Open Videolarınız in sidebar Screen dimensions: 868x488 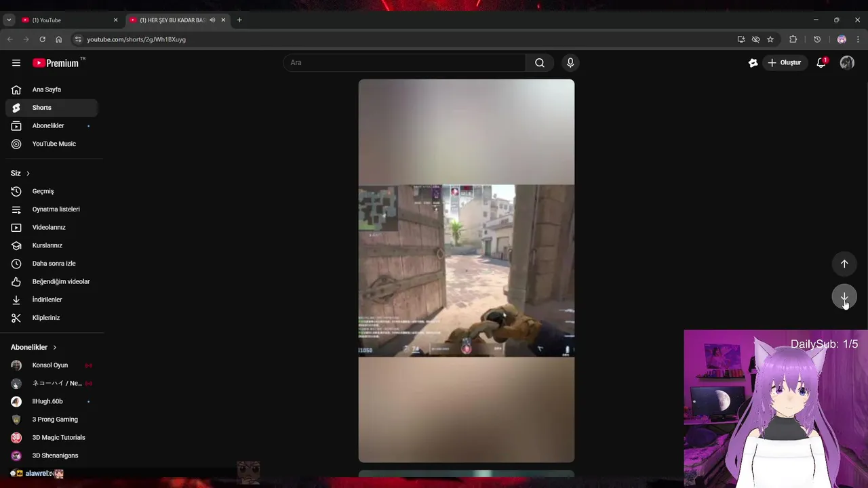52,227
